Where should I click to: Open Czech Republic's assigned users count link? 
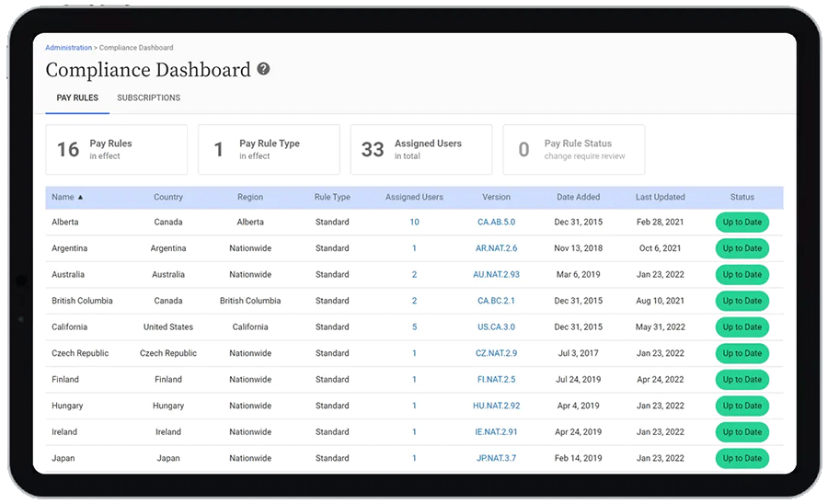(414, 353)
